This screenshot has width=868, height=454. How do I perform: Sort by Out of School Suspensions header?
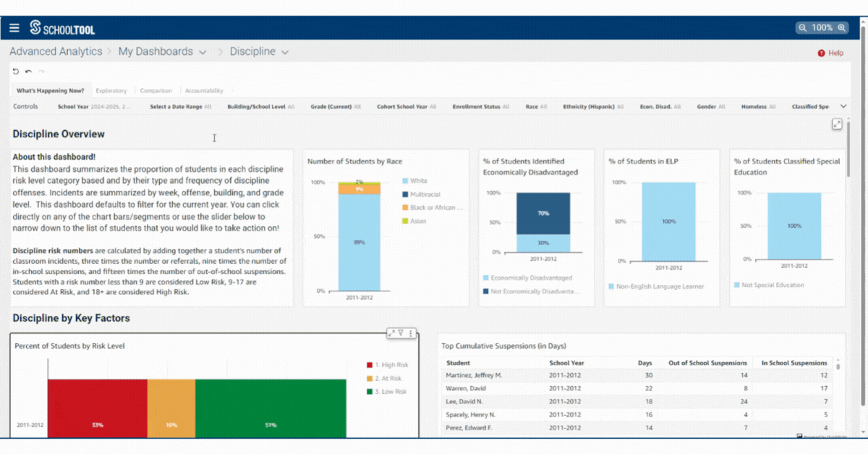pos(708,363)
